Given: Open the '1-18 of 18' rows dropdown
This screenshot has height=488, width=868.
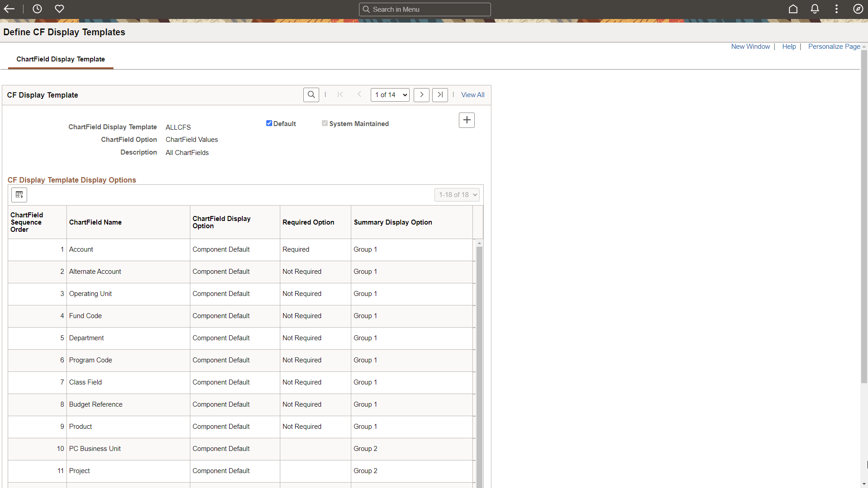Looking at the screenshot, I should coord(457,195).
